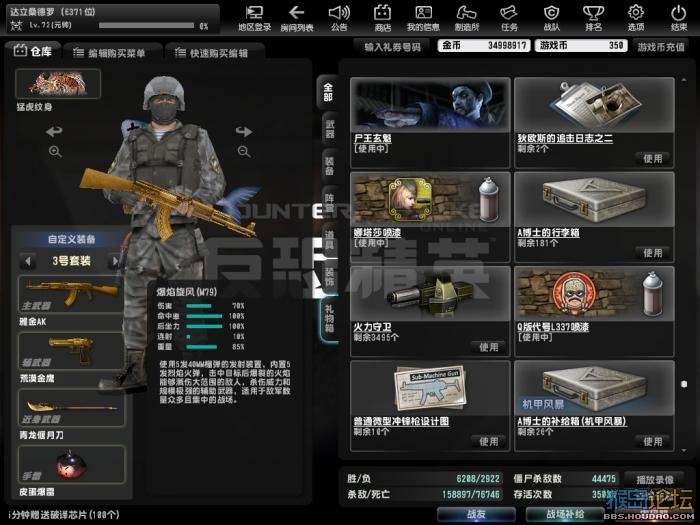Use the 火力守卫 item
This screenshot has height=525, width=700.
(489, 347)
